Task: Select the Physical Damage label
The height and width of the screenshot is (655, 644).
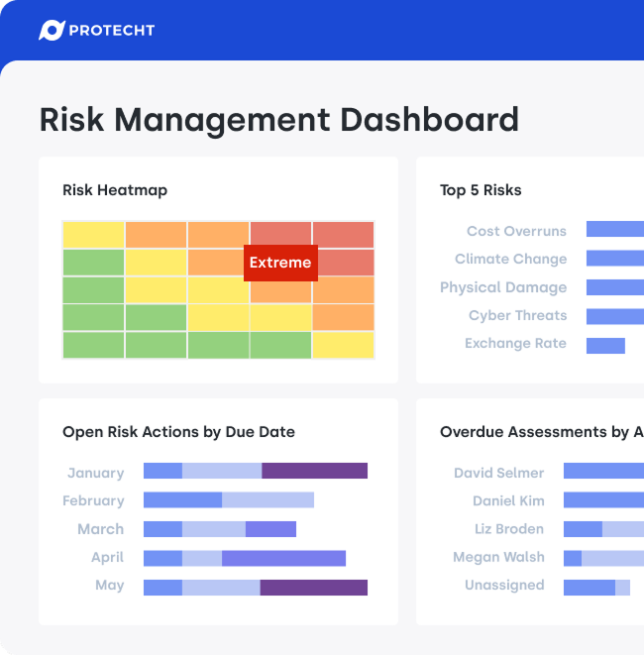Action: point(503,287)
